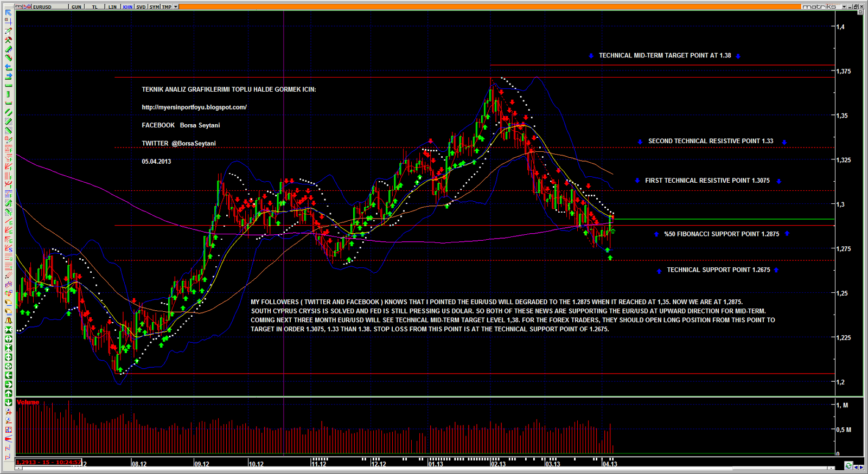Viewport: 868px width, 474px height.
Task: Open the GUN period selector
Action: [76, 7]
